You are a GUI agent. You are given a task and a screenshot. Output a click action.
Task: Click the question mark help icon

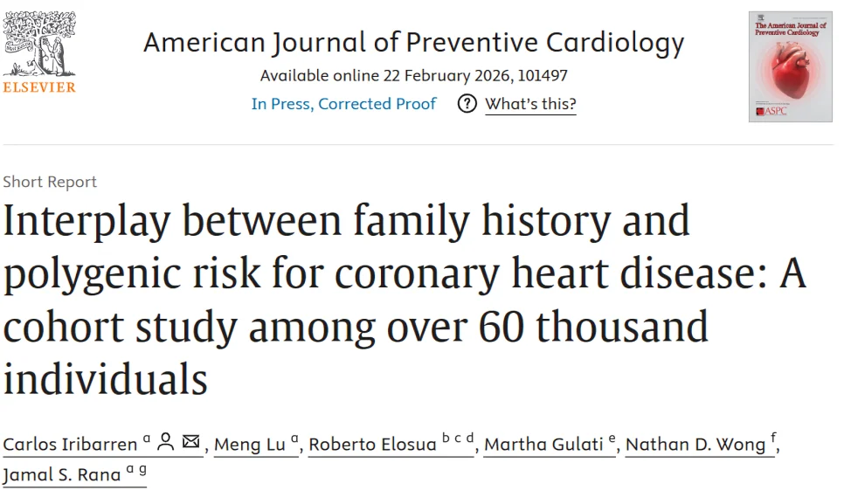pyautogui.click(x=467, y=104)
